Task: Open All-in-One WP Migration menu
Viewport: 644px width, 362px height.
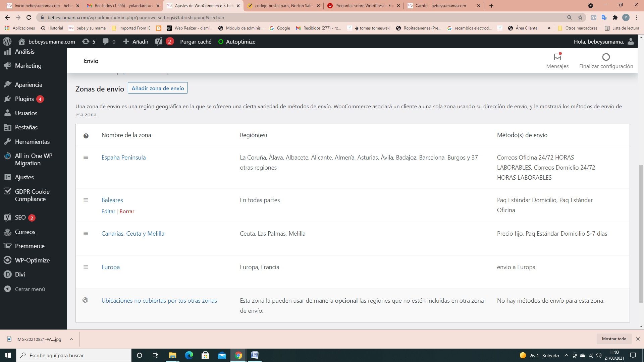Action: tap(34, 160)
